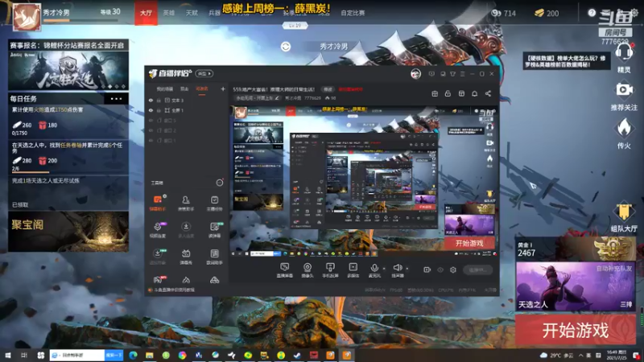644x362 pixels.
Task: Click the 修改 edit title button
Action: coord(328,89)
